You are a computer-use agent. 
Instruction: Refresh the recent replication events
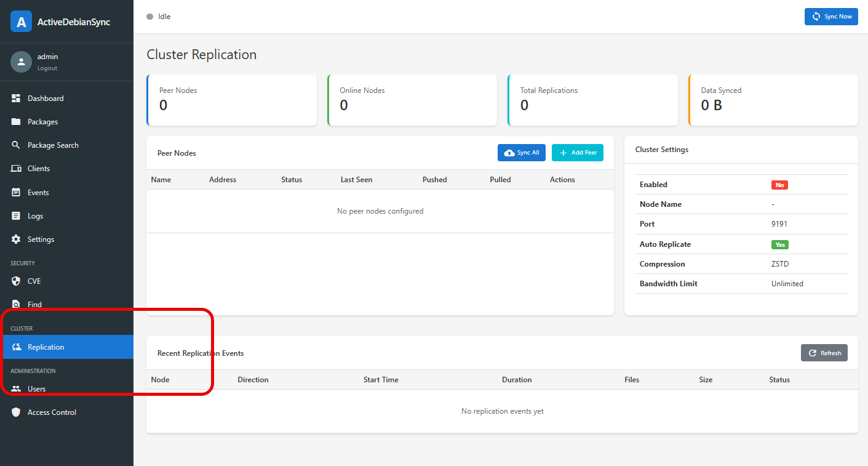click(824, 353)
